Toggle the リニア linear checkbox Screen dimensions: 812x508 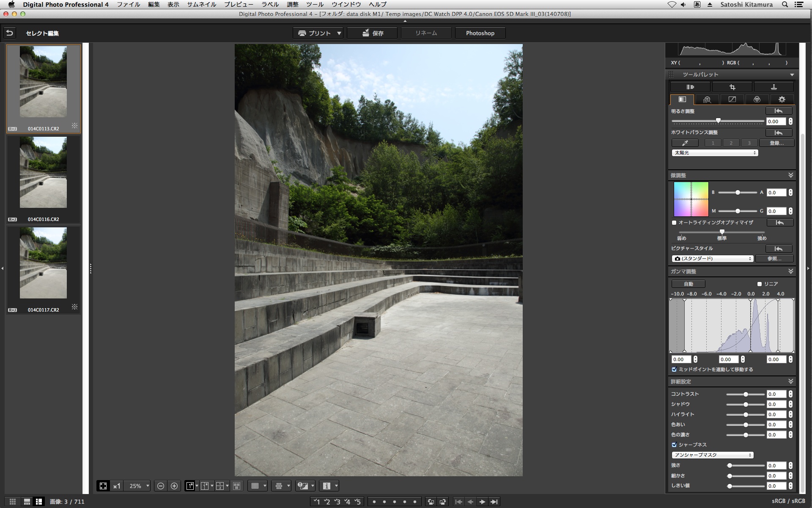tap(760, 284)
